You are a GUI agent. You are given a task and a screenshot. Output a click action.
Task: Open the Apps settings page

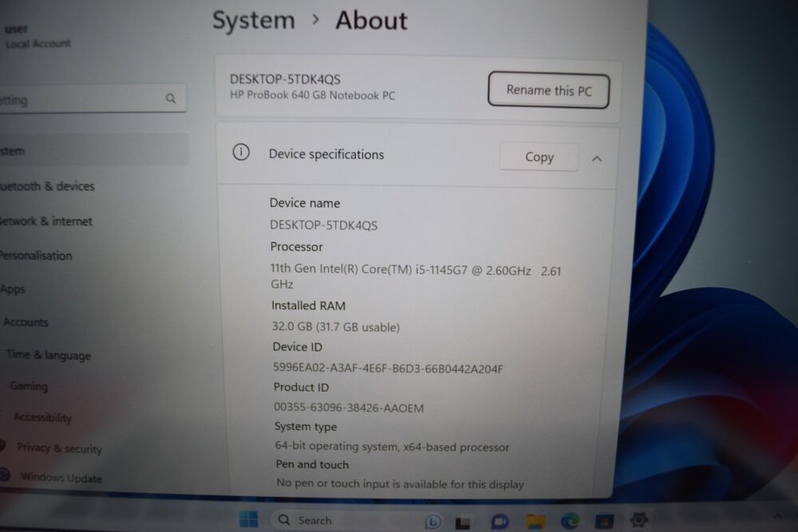13,290
